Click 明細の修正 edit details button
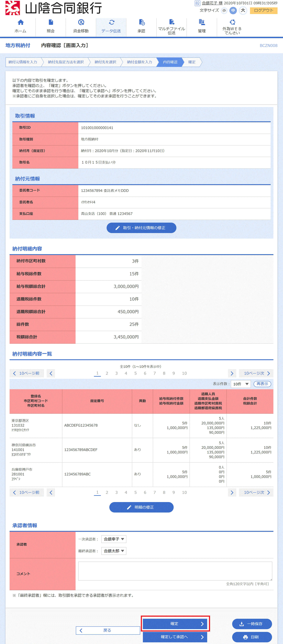 click(x=141, y=507)
